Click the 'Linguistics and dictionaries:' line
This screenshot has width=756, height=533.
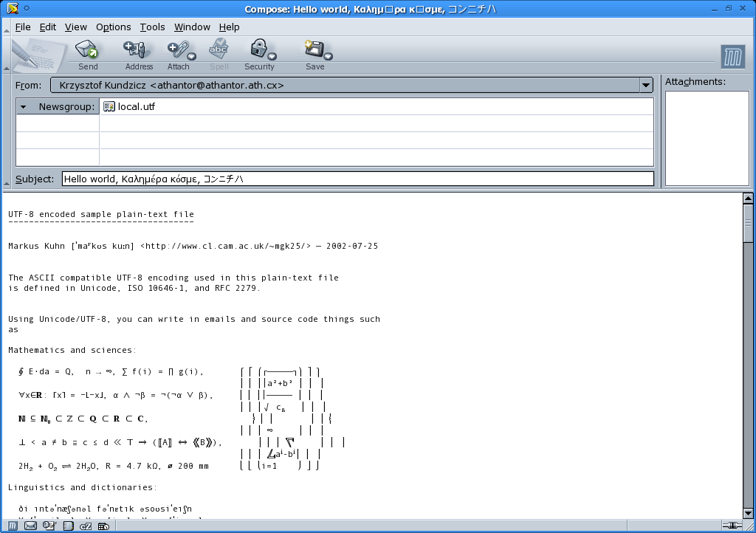click(x=83, y=487)
